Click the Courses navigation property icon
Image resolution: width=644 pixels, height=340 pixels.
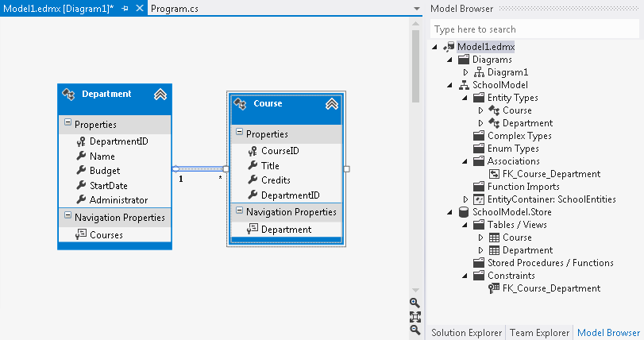tap(81, 234)
